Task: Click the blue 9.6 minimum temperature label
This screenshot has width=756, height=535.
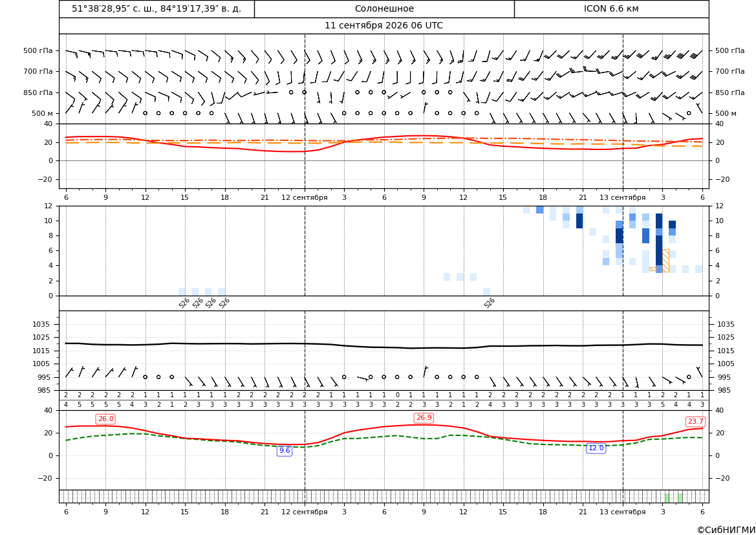Action: [x=285, y=450]
